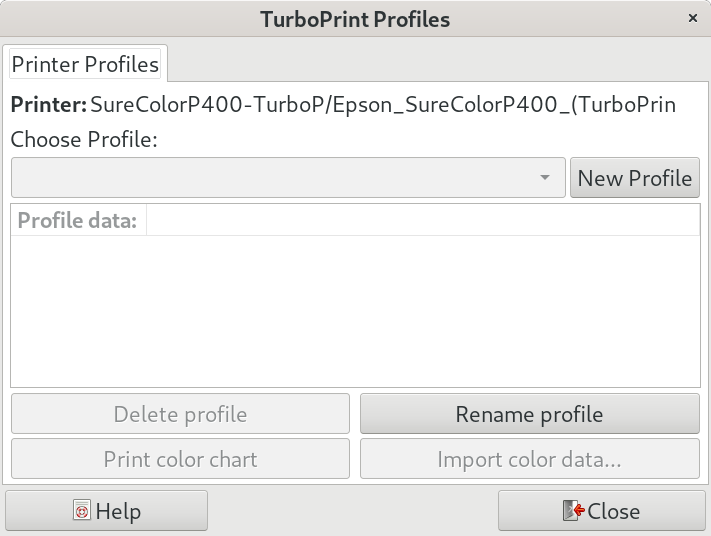Click inside the empty profile data list
This screenshot has width=711, height=536.
(355, 310)
